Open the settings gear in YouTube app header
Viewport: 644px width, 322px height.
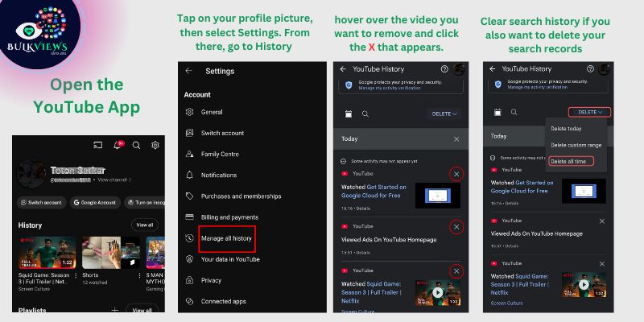(155, 145)
